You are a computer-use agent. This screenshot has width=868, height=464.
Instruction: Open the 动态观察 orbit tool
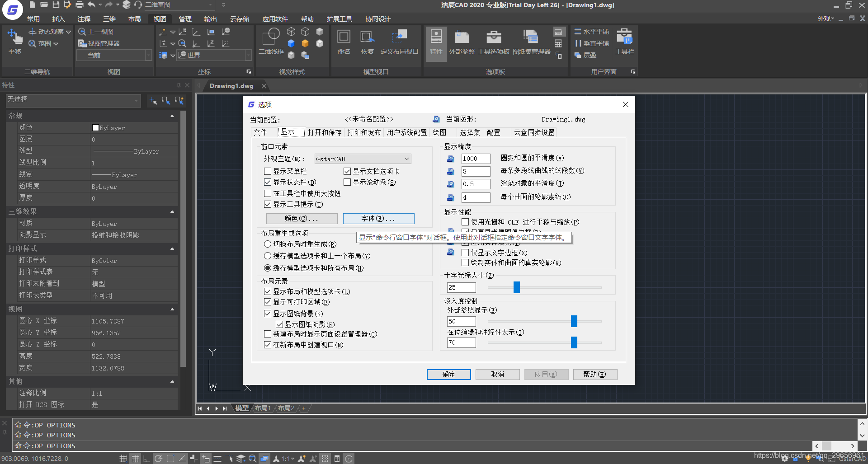(x=50, y=32)
